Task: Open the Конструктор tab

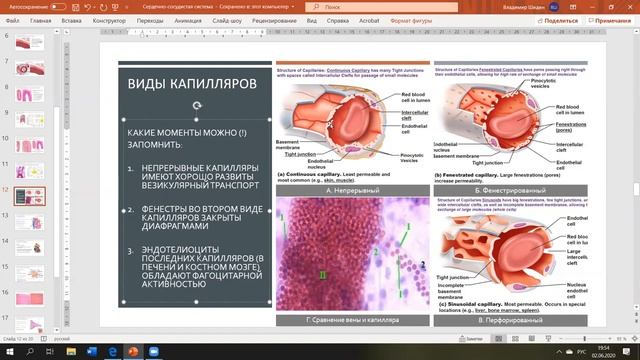Action: [x=109, y=20]
